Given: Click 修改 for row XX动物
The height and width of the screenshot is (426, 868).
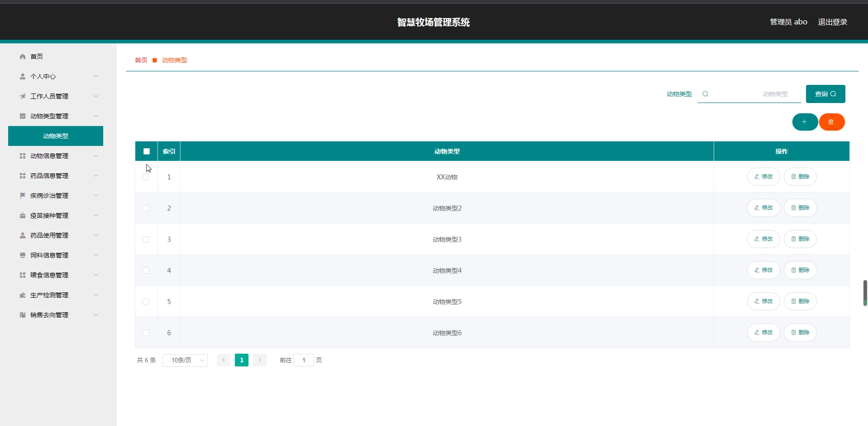Looking at the screenshot, I should pyautogui.click(x=764, y=177).
